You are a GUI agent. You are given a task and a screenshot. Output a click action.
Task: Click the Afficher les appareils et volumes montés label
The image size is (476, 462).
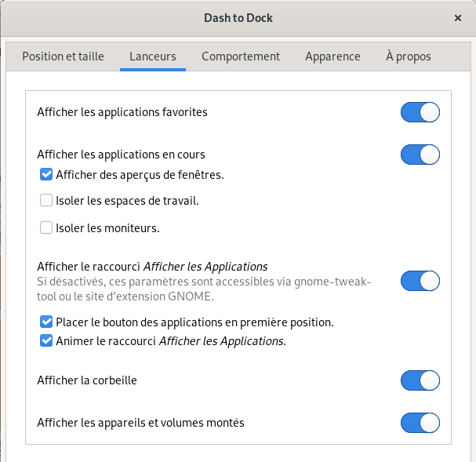click(140, 423)
